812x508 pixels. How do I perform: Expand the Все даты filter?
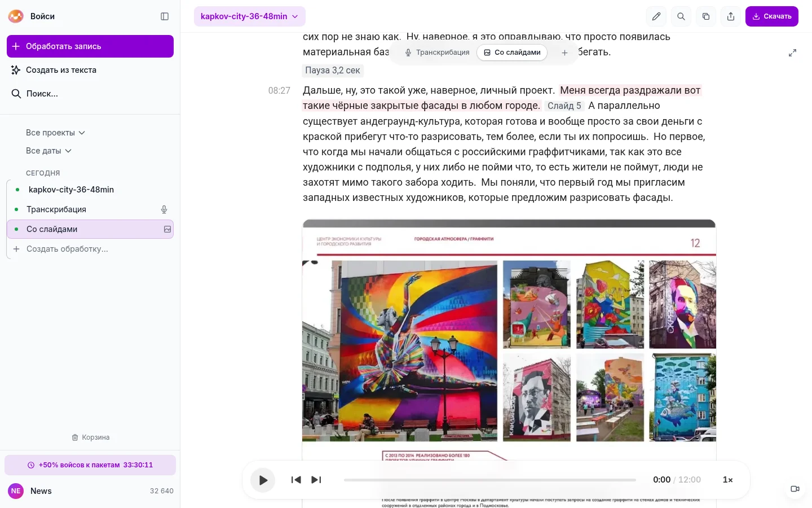(48, 151)
